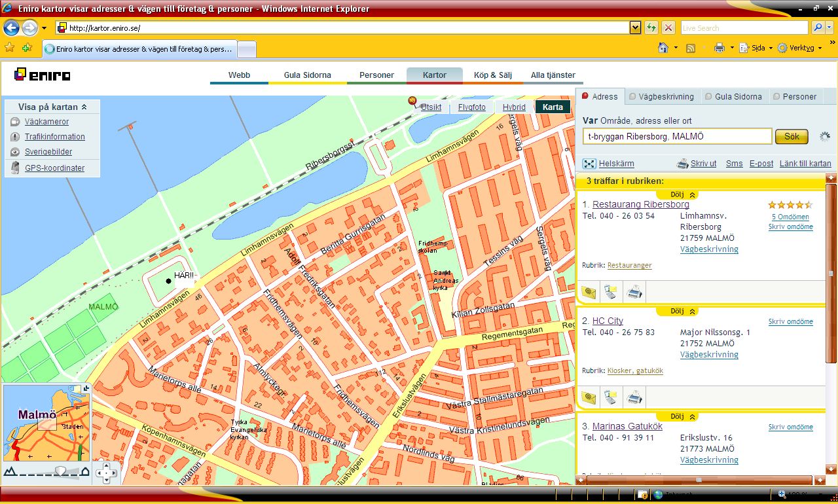
Task: Click the Sök button
Action: [792, 137]
